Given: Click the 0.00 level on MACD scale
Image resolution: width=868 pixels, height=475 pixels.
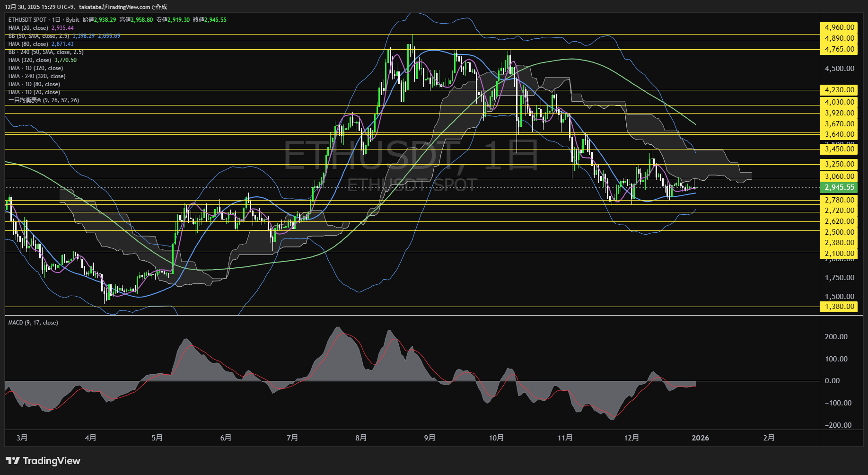Looking at the screenshot, I should click(x=832, y=381).
